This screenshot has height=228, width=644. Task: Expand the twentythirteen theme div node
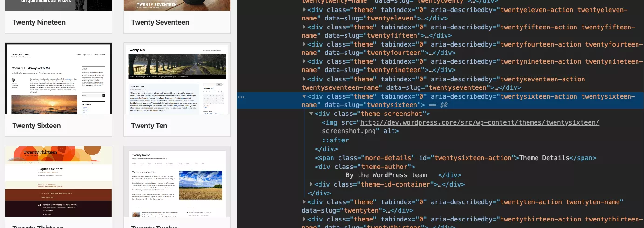(305, 219)
